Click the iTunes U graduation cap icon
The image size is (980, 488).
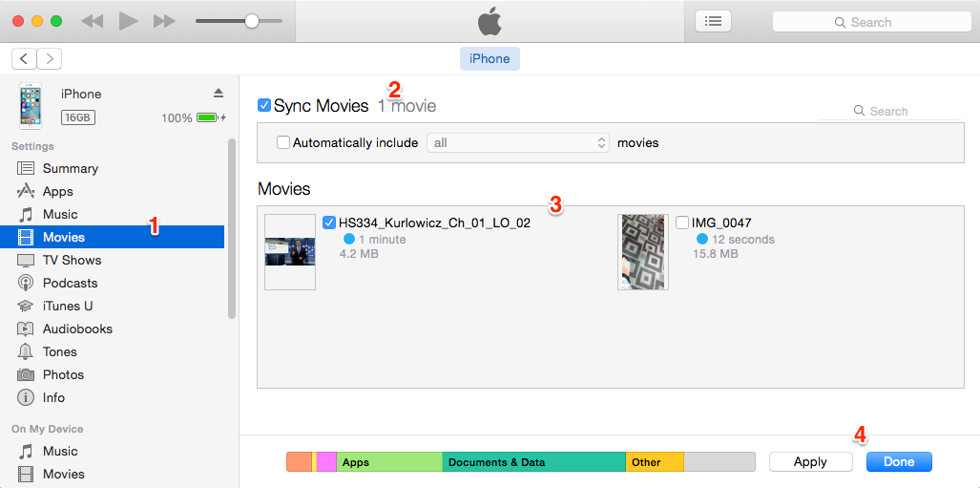(26, 306)
